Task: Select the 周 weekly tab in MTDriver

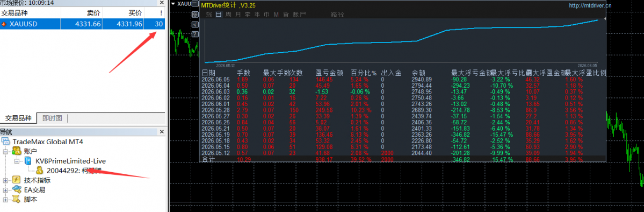Action: point(228,15)
